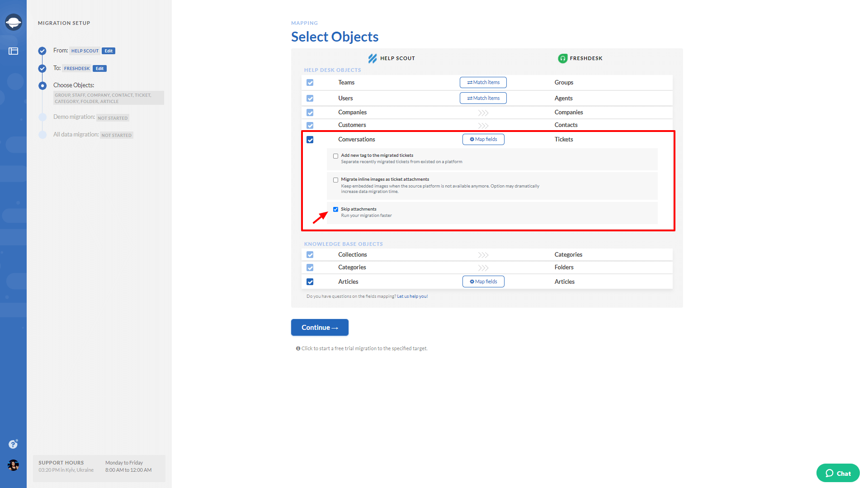Click the Collections to Categories arrows icon
868x488 pixels.
coord(483,255)
